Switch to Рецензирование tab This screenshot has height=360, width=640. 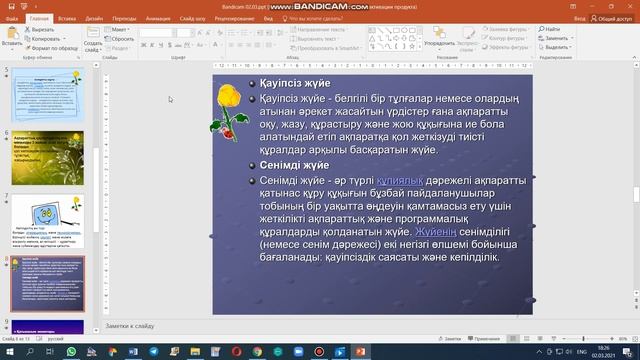point(234,18)
